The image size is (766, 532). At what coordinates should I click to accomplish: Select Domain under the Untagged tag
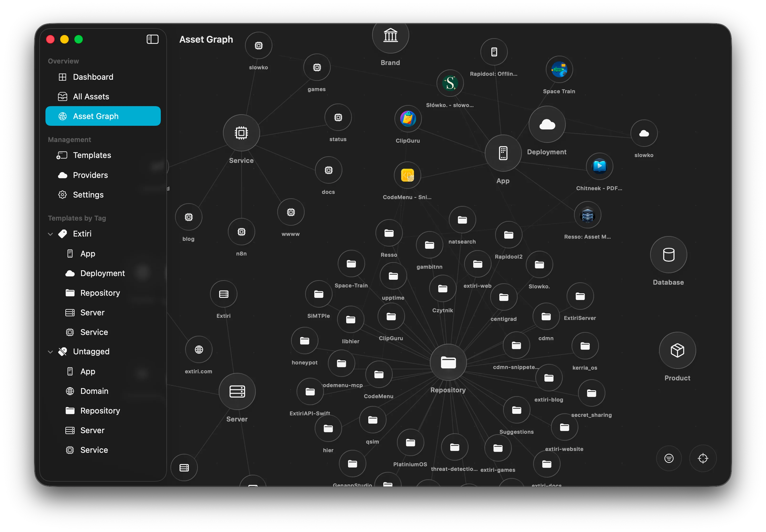(x=103, y=391)
